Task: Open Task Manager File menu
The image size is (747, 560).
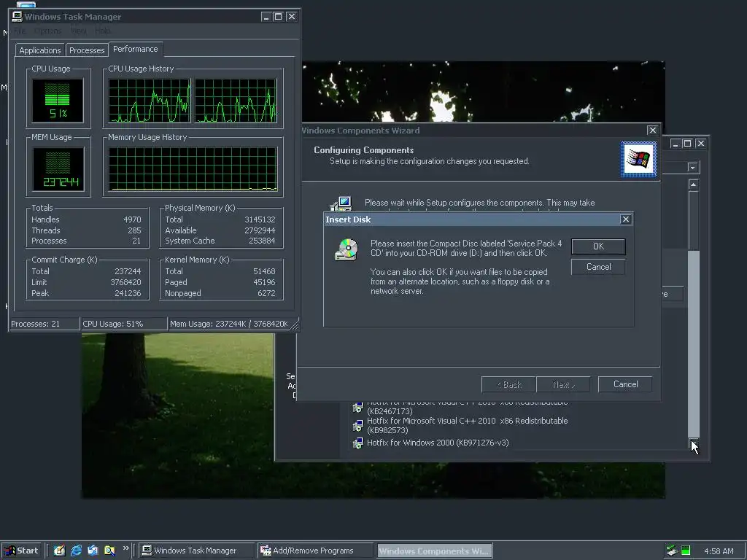Action: [x=20, y=31]
